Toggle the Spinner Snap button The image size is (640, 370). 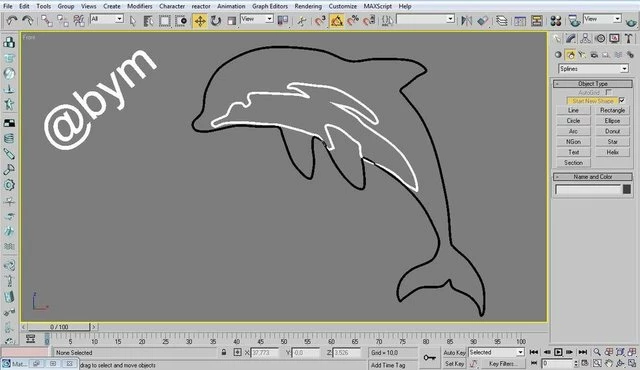click(x=369, y=20)
